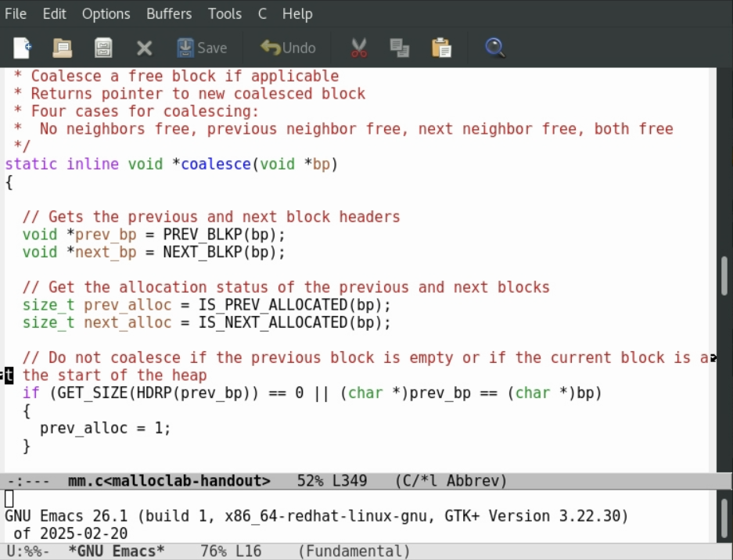Viewport: 733px width, 560px height.
Task: Copy selection using the toolbar copy icon
Action: point(400,48)
